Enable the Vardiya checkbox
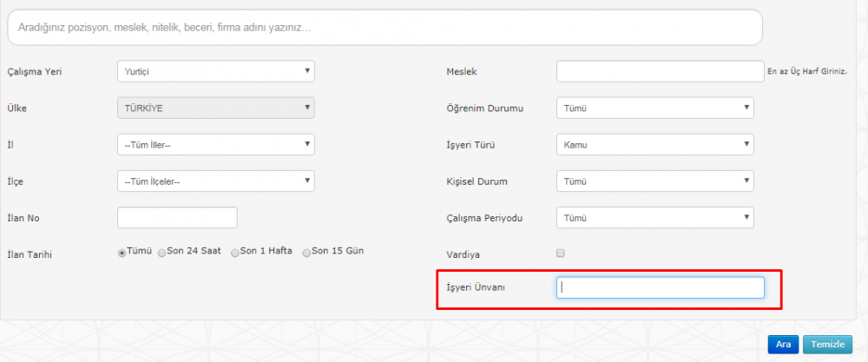 560,253
